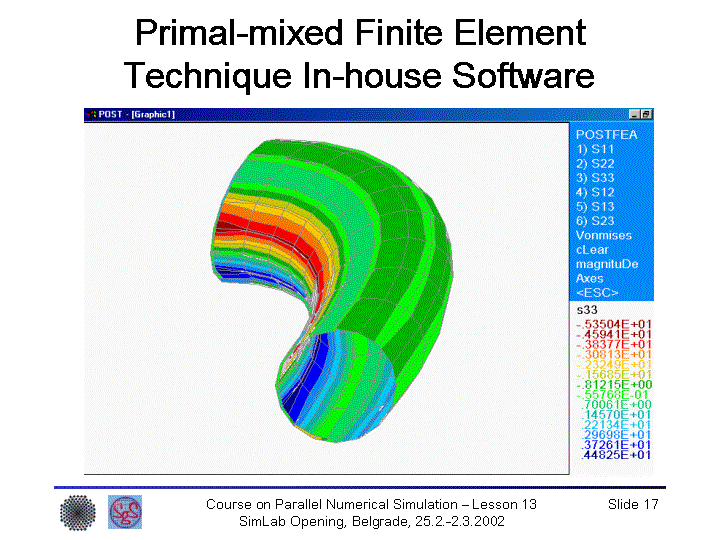Image resolution: width=720 pixels, height=540 pixels.
Task: Click the red SimLab logo in footer
Action: pyautogui.click(x=125, y=512)
